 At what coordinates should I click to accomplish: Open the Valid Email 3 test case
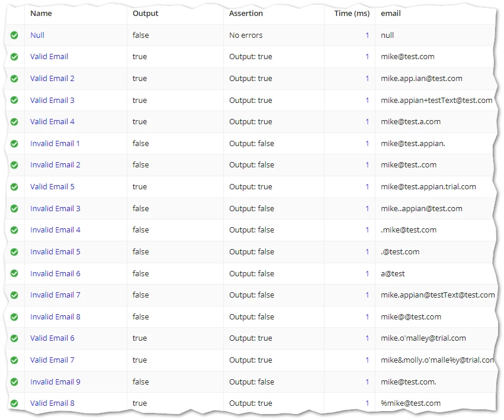coord(52,100)
